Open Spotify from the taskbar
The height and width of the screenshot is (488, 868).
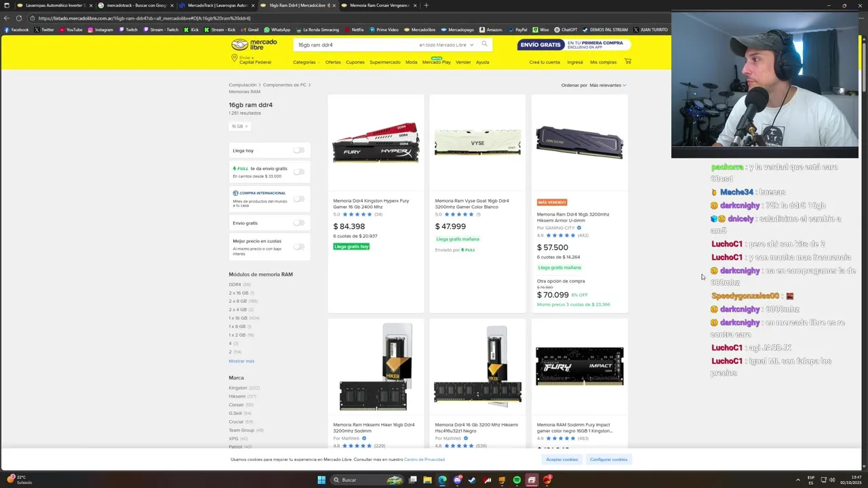[x=517, y=480]
